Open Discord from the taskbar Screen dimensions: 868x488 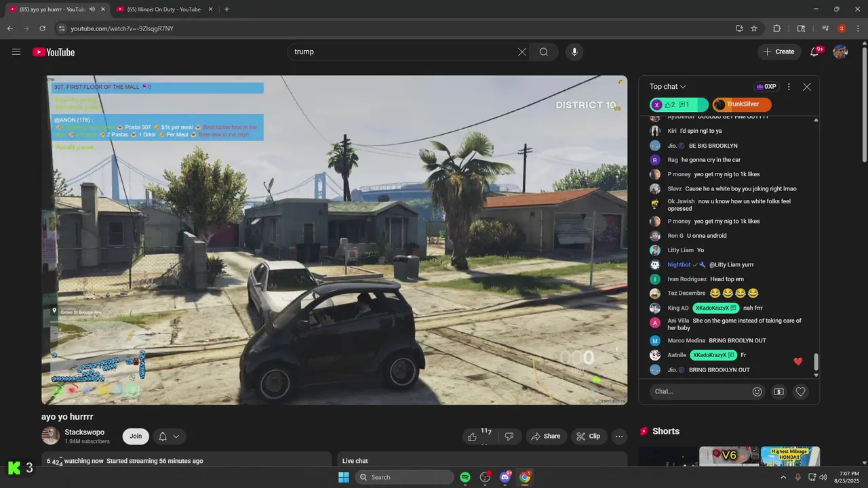pos(505,477)
